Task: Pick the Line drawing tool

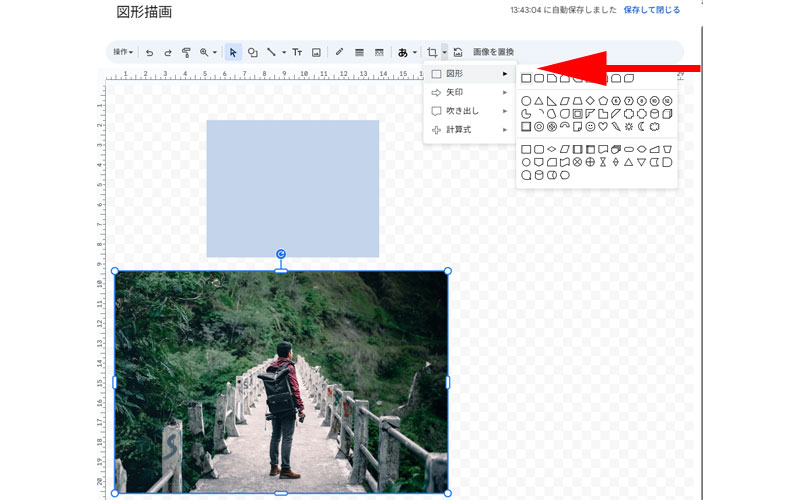Action: (x=271, y=52)
